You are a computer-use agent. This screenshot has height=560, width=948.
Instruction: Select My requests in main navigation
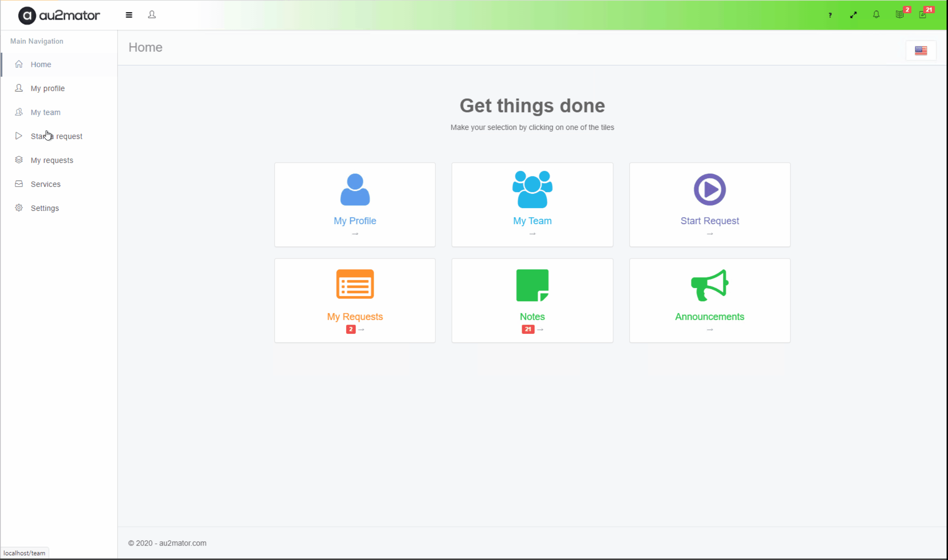52,160
